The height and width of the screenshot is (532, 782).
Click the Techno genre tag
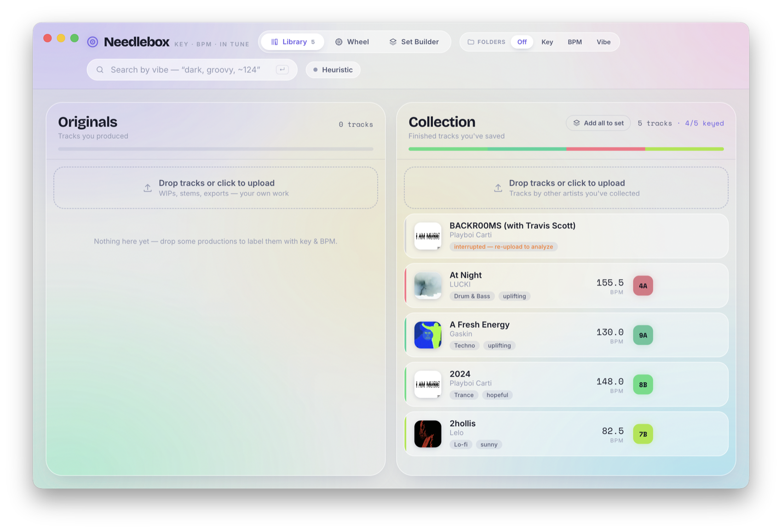465,346
